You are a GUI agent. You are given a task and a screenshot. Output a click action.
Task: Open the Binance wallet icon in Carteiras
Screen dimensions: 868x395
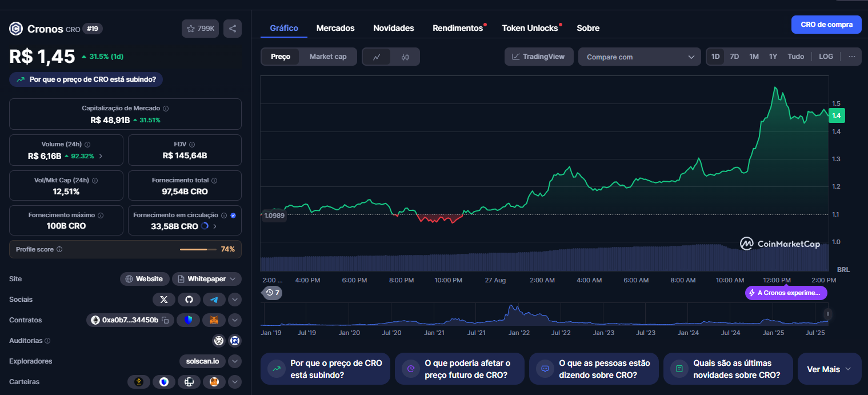pyautogui.click(x=138, y=382)
